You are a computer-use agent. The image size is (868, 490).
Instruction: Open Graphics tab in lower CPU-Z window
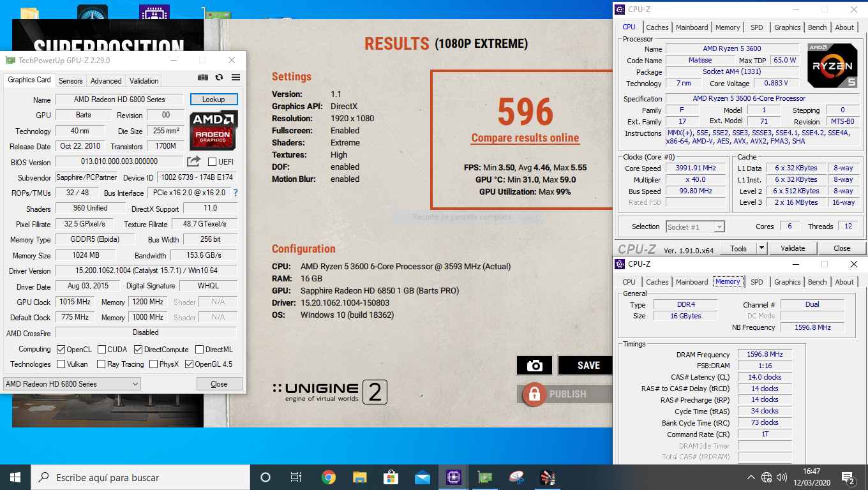[x=787, y=282]
